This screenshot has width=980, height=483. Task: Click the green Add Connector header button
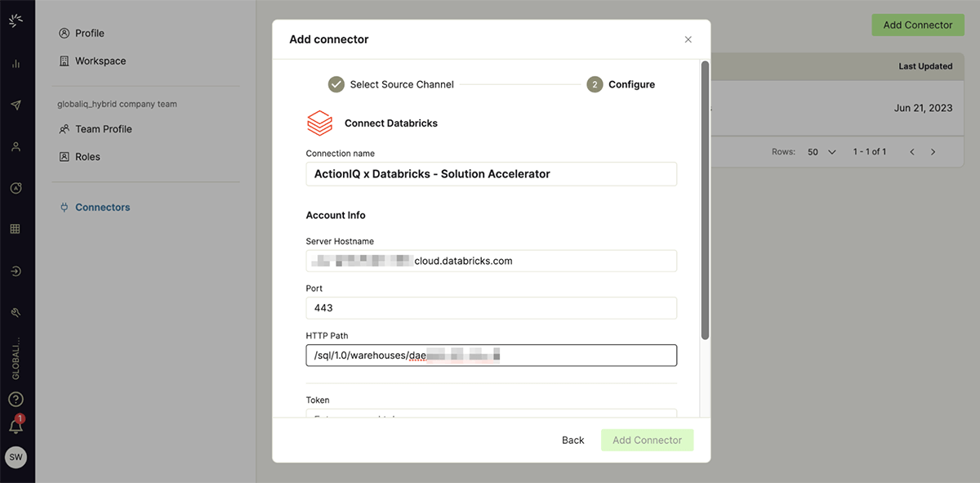(x=917, y=25)
